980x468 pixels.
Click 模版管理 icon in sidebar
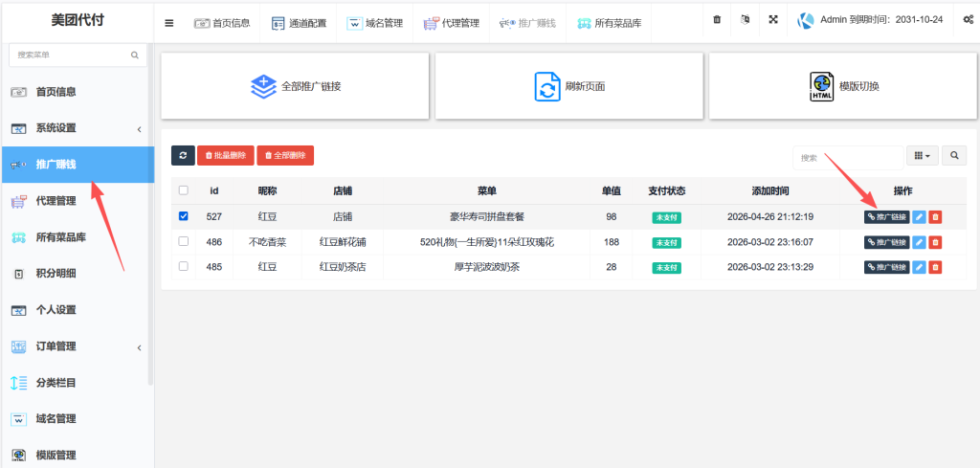[19, 455]
